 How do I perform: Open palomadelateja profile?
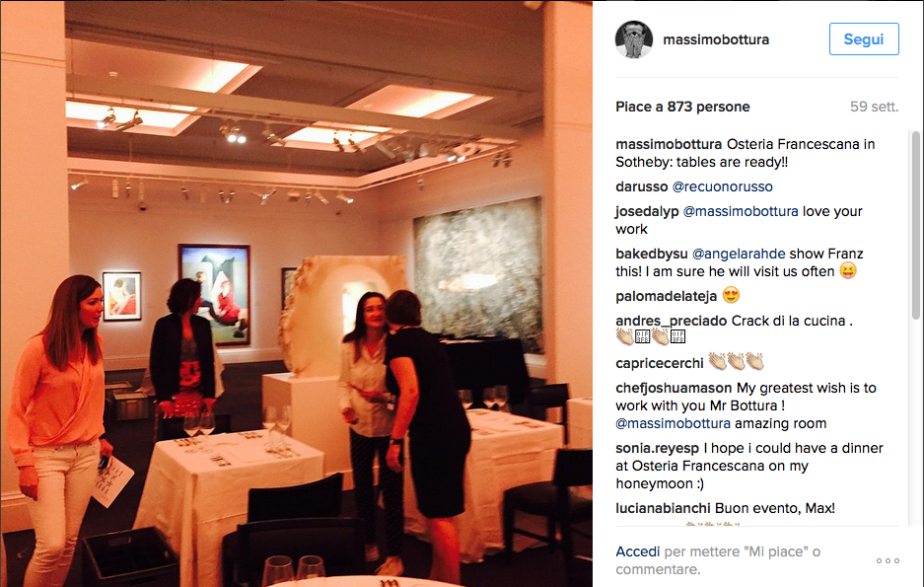pyautogui.click(x=667, y=296)
